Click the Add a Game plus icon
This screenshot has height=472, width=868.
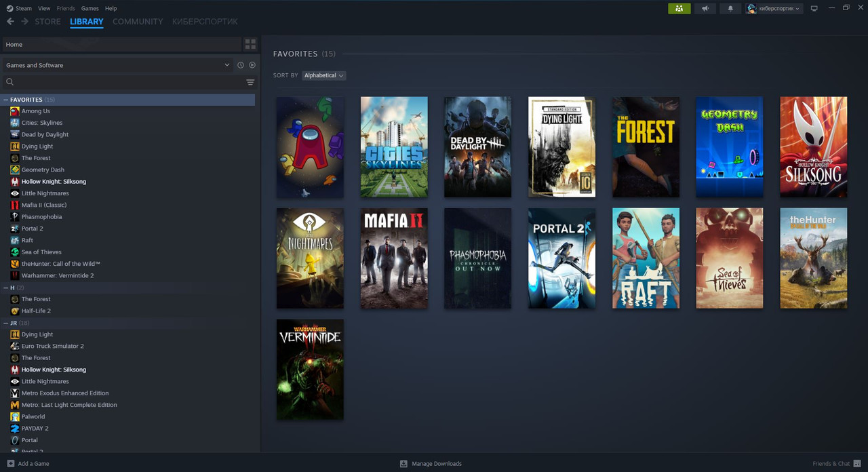pos(10,464)
